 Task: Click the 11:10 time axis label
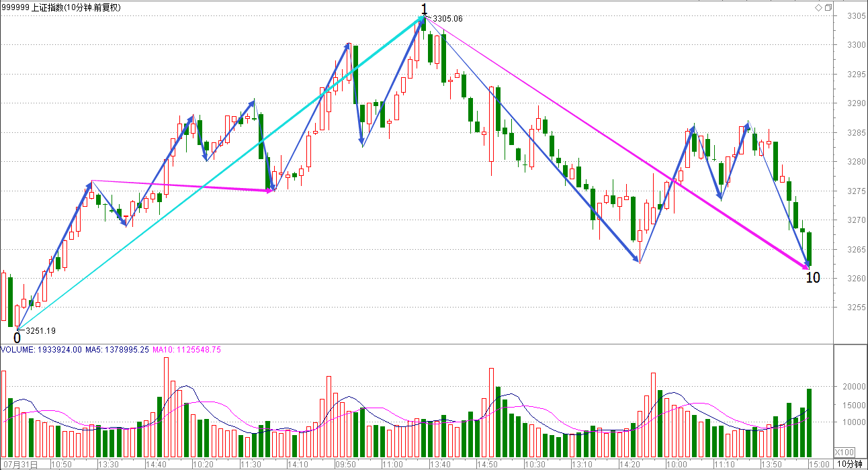pyautogui.click(x=724, y=464)
